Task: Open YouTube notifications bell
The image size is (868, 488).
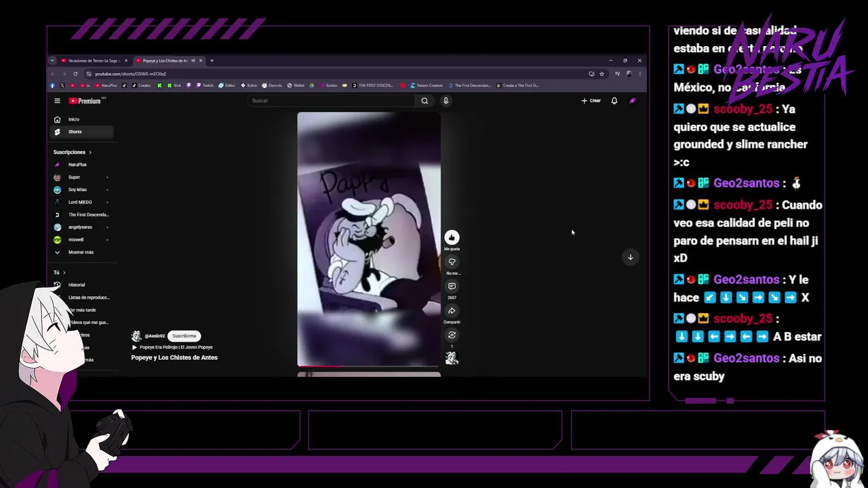Action: 614,101
